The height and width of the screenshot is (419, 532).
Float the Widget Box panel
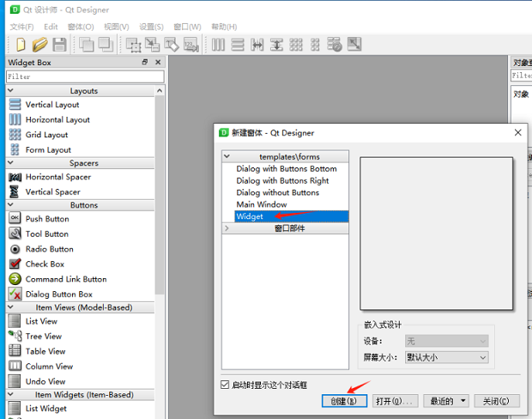click(145, 62)
